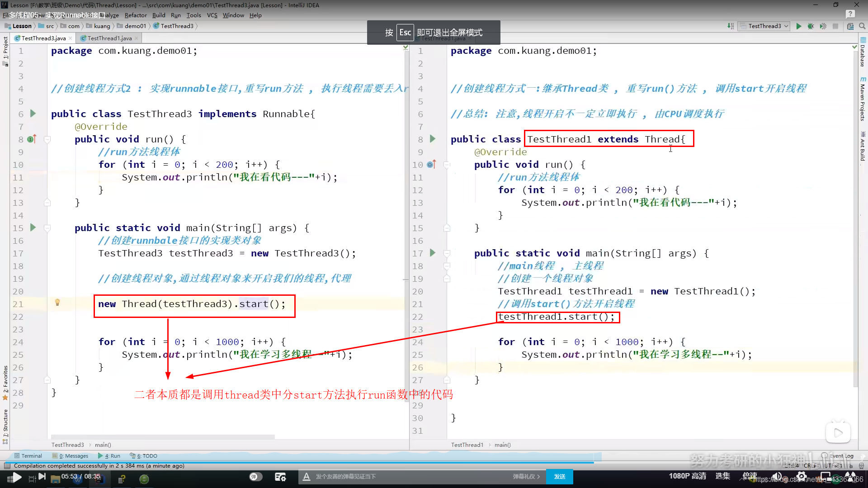Open the Favorites tool window
Image resolution: width=868 pixels, height=488 pixels.
pyautogui.click(x=5, y=383)
